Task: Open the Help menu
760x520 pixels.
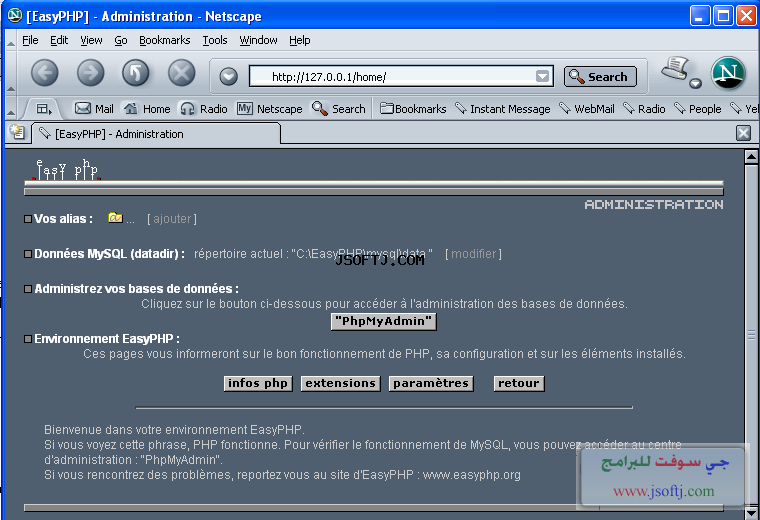Action: (300, 40)
